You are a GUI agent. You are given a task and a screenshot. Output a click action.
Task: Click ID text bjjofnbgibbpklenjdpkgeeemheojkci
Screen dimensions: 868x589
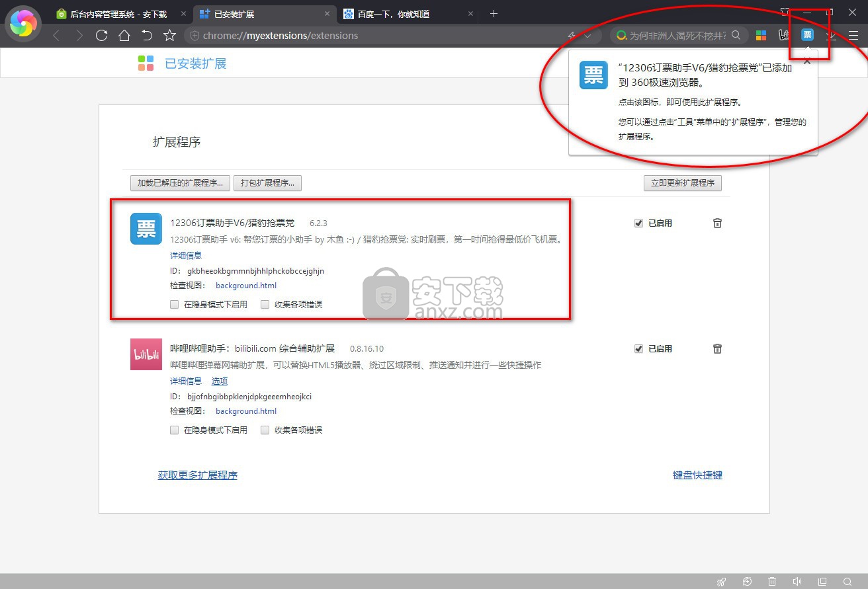point(249,397)
